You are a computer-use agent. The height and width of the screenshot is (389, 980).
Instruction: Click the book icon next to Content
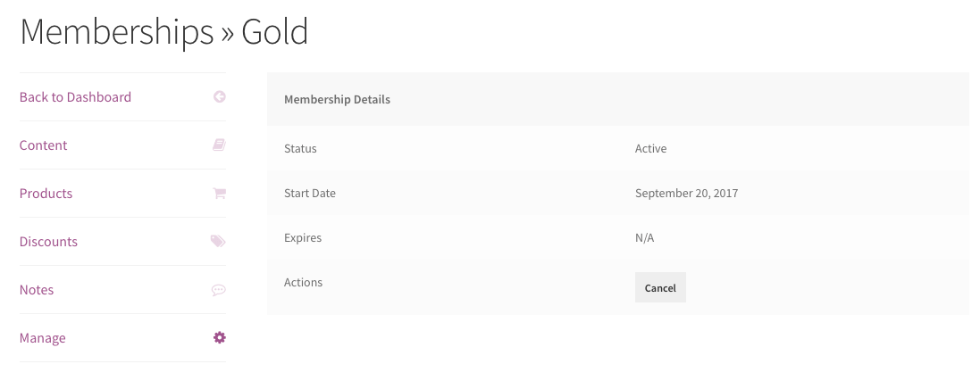coord(219,145)
